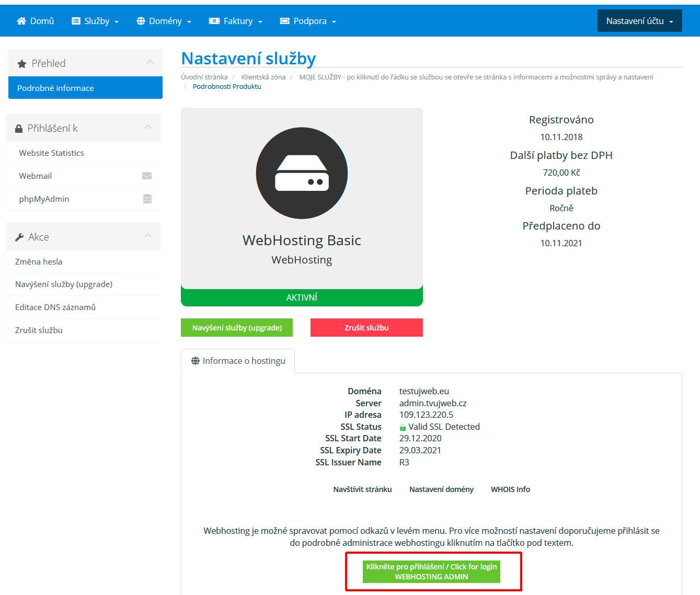Click the padlock icon beside Přihlášení k

coord(19,129)
